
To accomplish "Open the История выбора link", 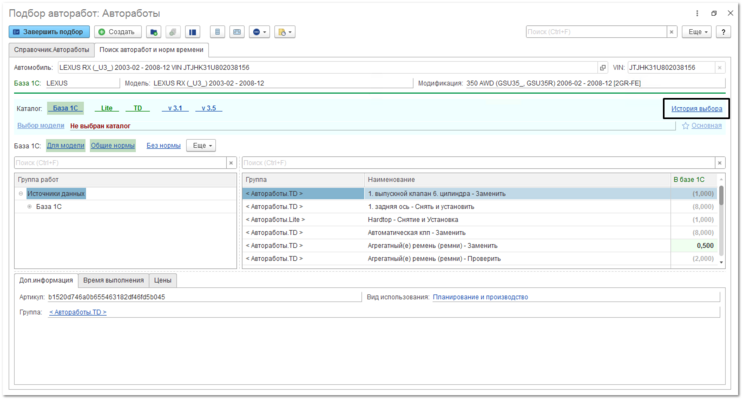I will point(697,109).
